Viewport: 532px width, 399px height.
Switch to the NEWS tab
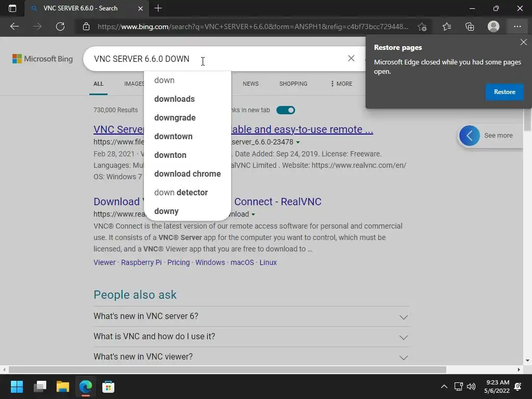click(x=251, y=84)
